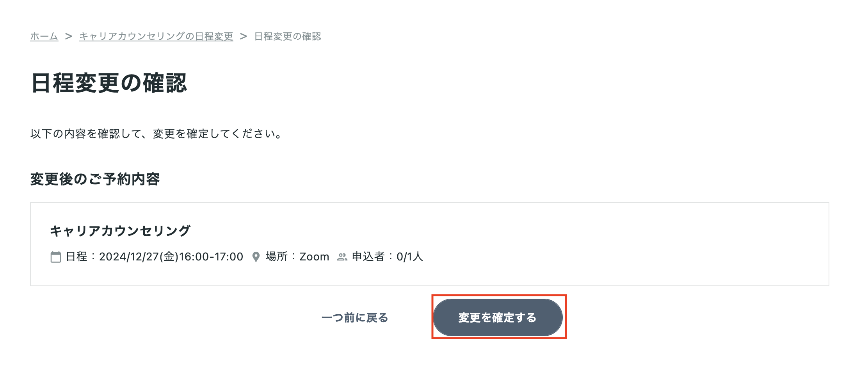
Task: Click the large 日程変更の確認 page heading
Action: [109, 83]
